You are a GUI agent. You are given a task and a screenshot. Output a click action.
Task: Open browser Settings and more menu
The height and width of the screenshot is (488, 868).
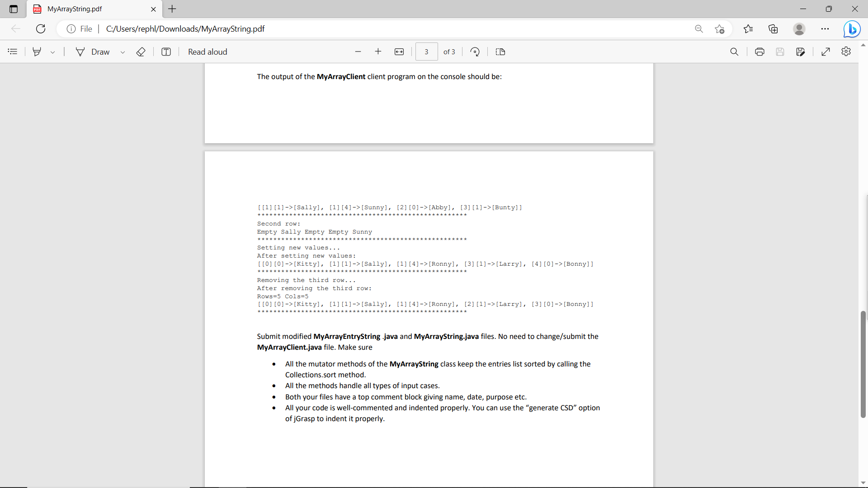(825, 29)
